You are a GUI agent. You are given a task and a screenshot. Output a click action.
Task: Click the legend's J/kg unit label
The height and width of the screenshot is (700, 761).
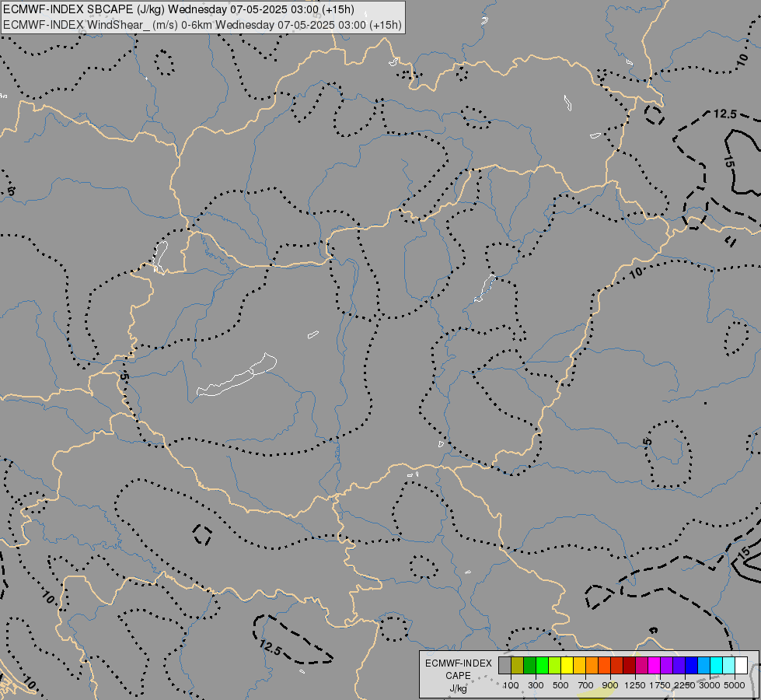point(458,688)
